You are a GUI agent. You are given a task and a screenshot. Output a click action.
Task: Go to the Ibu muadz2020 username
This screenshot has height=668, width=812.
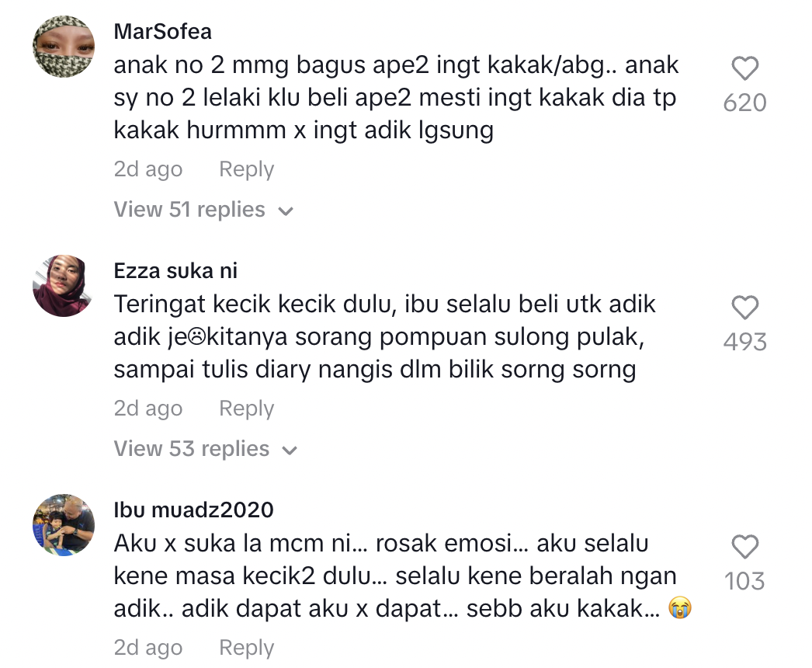click(x=193, y=510)
